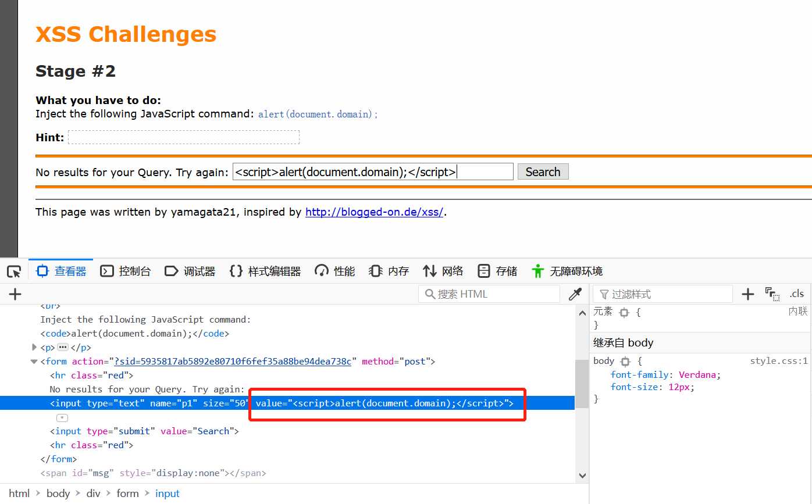This screenshot has height=504, width=812.
Task: Select div in the breadcrumb bar
Action: pos(93,494)
